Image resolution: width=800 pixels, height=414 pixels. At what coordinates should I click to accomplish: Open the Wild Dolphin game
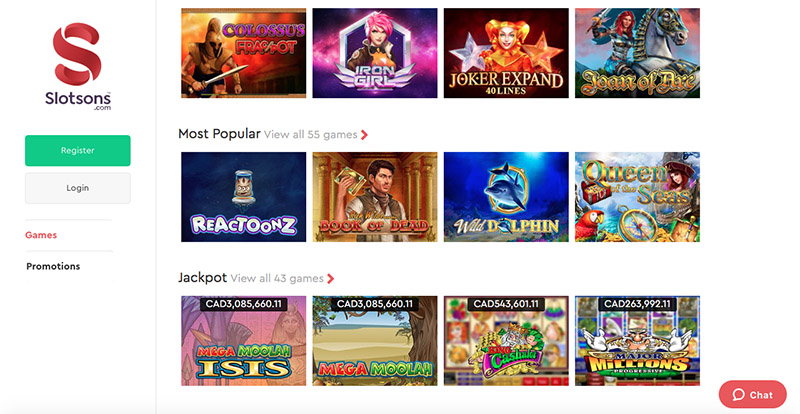click(506, 197)
